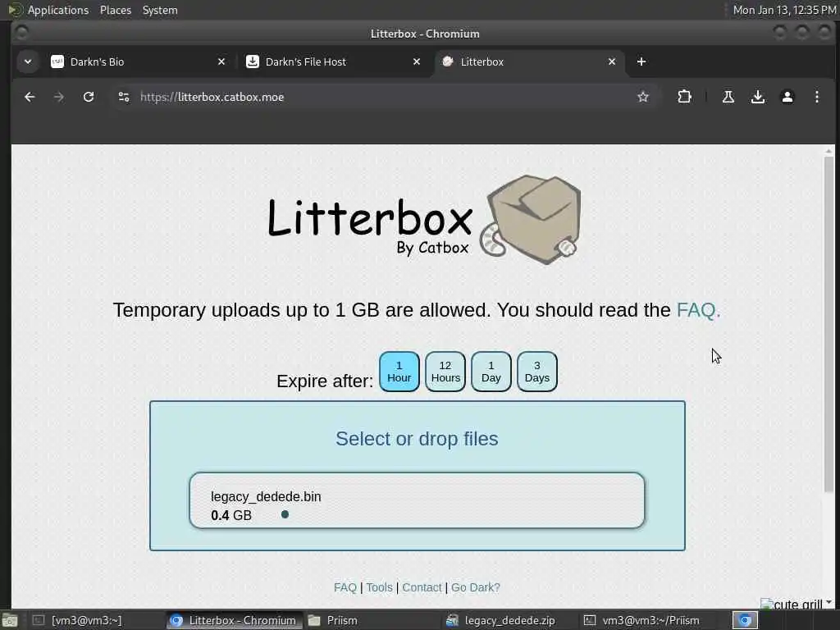Open the Places menu
840x630 pixels.
115,10
